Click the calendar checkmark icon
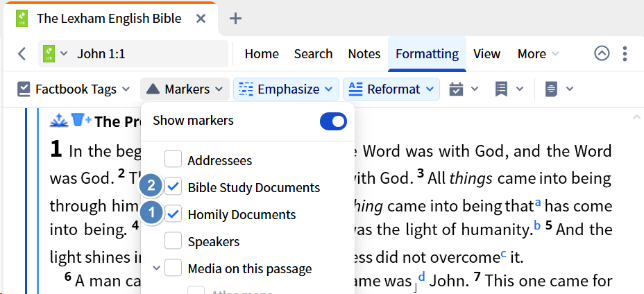 pyautogui.click(x=457, y=89)
